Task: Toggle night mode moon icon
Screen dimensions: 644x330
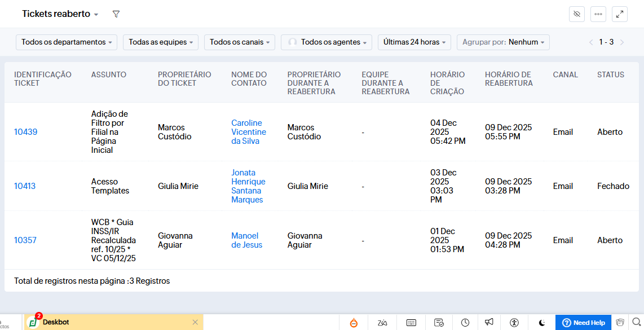Action: click(x=542, y=323)
